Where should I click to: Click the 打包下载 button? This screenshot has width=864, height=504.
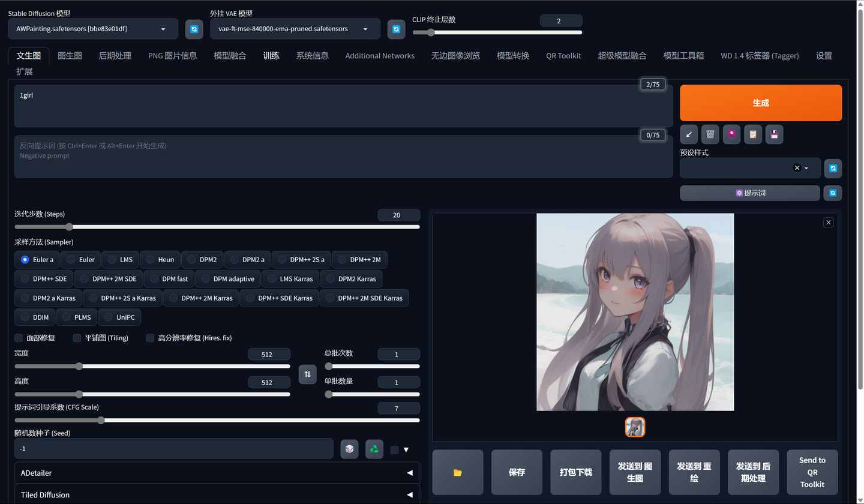(576, 472)
